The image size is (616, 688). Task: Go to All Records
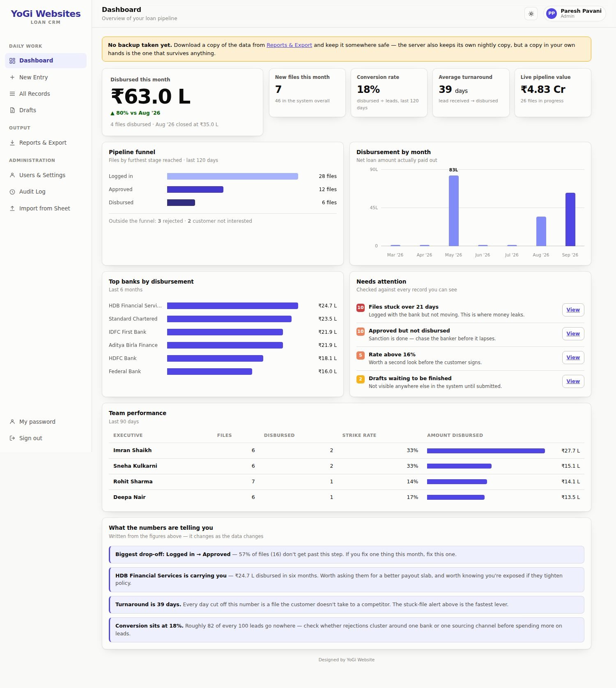point(46,94)
